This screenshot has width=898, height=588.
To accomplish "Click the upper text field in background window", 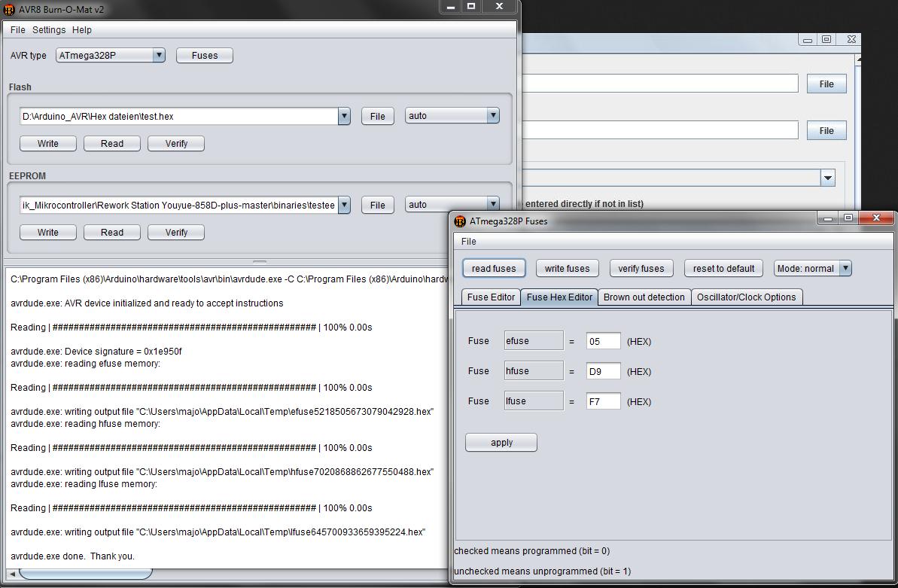I will click(660, 83).
